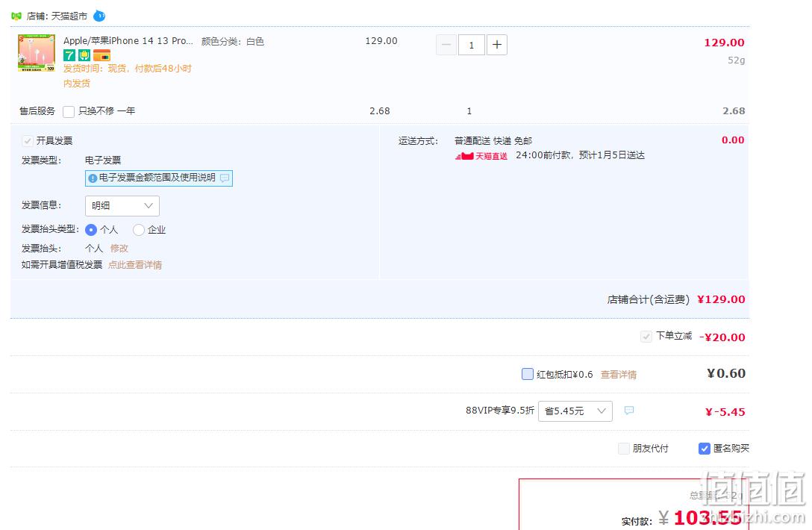Click the 店铺: 天猫超市 store name
The width and height of the screenshot is (812, 530).
[x=57, y=16]
